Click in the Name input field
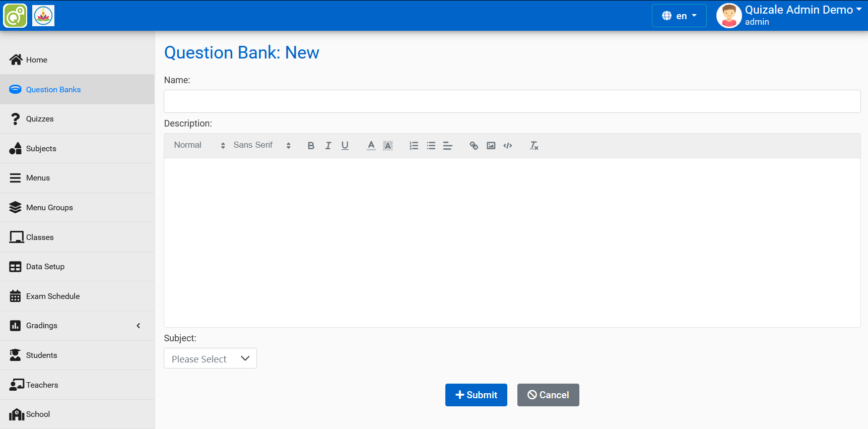Screen dimensions: 868x429 pos(512,101)
